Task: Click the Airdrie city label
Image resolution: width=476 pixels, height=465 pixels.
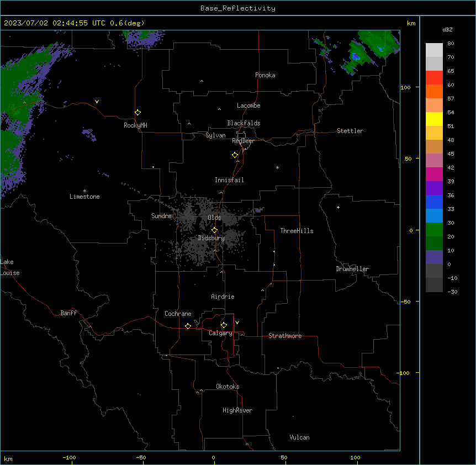Action: pos(223,297)
